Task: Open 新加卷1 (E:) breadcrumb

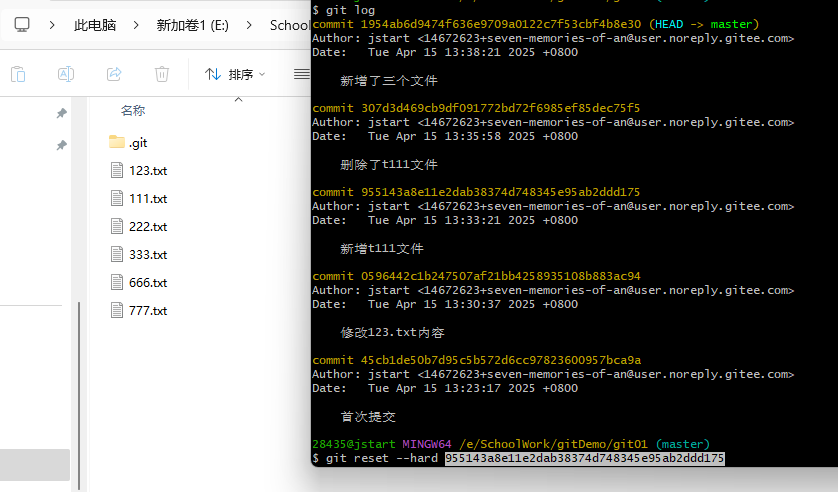Action: (192, 25)
